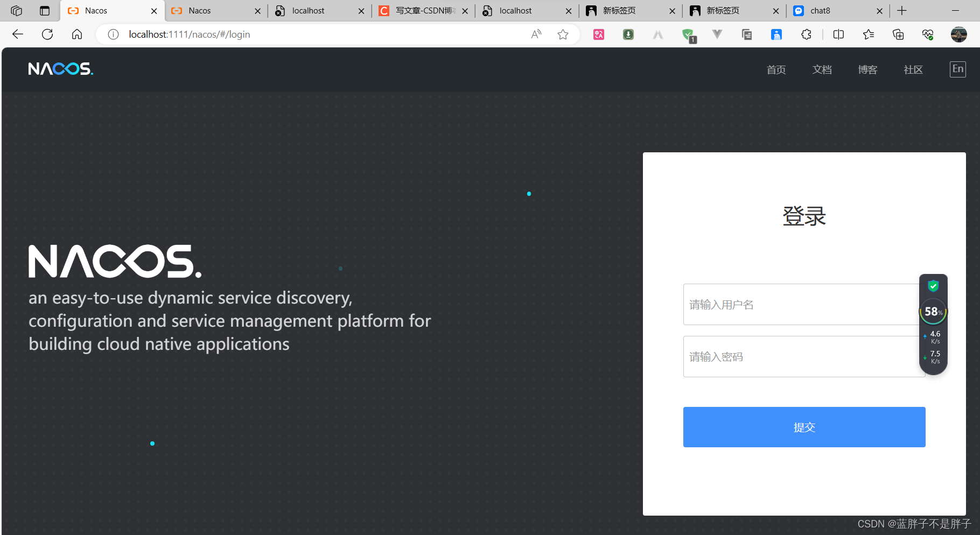Screen dimensions: 980x535
Task: Switch to the first 新标签页 tab
Action: coord(630,11)
